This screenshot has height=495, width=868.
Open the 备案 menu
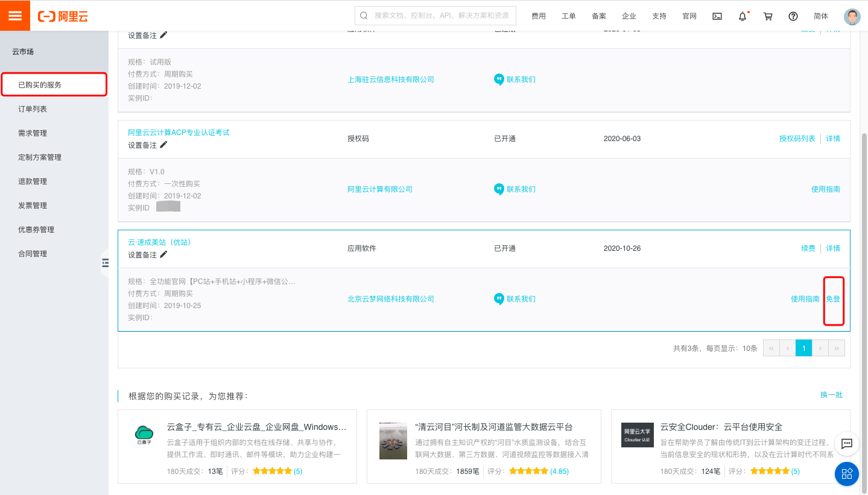coord(599,16)
